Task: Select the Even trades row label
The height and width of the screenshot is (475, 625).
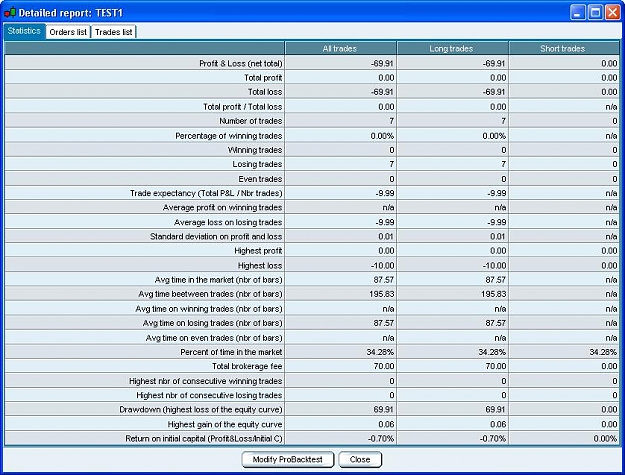Action: click(260, 179)
